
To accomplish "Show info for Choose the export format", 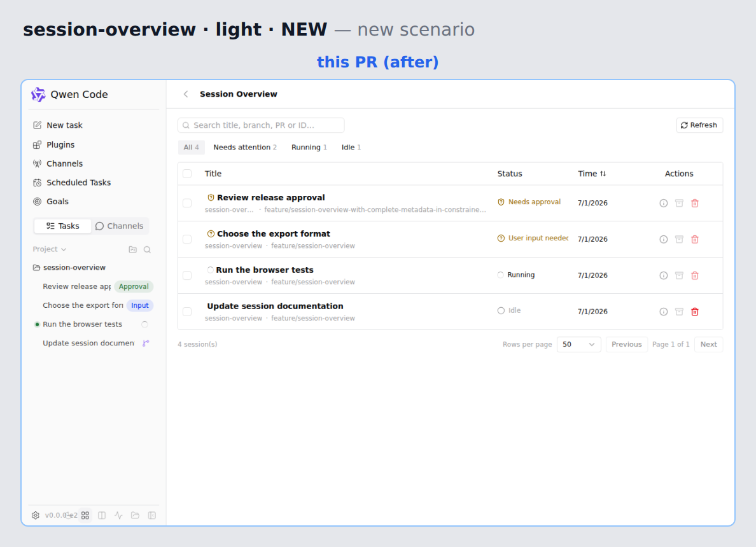I will point(664,239).
